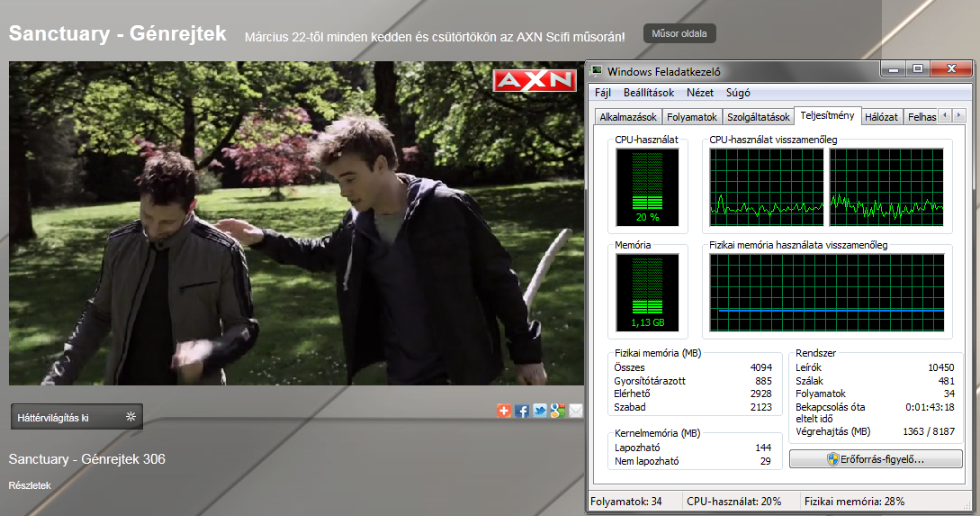Click the Task Manager title bar icon

click(x=597, y=71)
